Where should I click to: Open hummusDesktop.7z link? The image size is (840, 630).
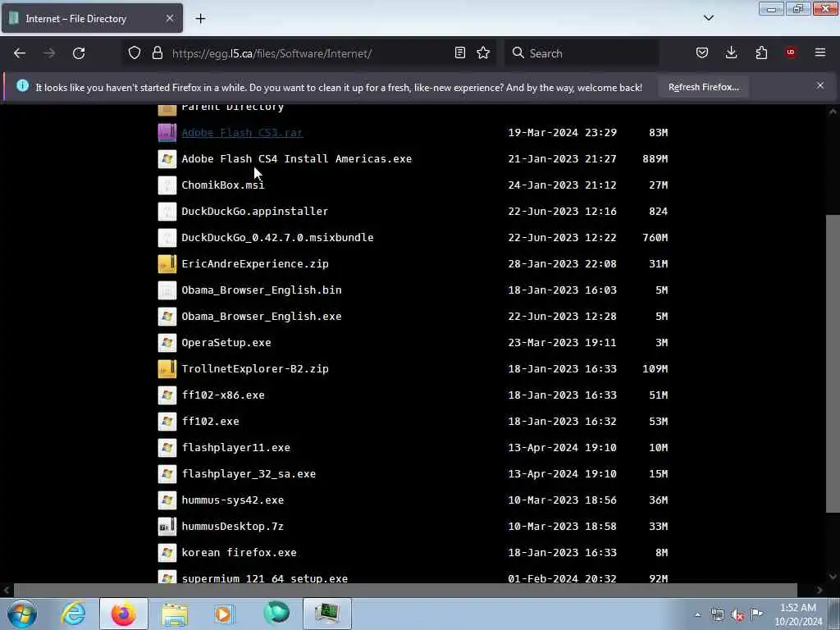pos(232,526)
